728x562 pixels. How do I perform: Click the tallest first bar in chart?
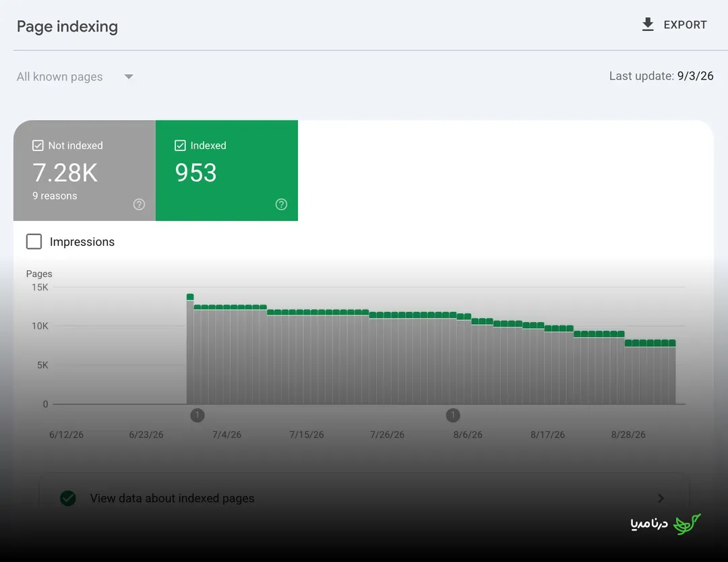[x=190, y=349]
